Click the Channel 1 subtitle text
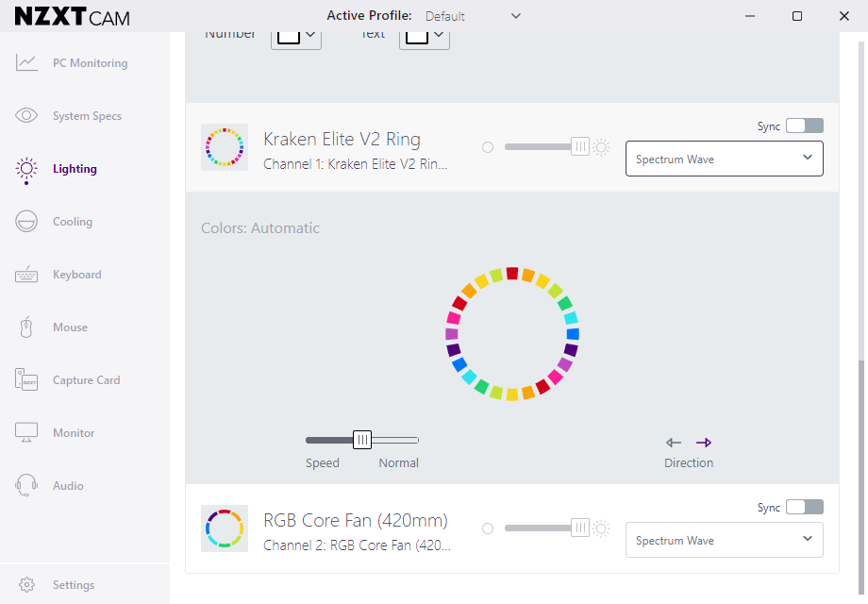This screenshot has height=604, width=868. tap(356, 164)
